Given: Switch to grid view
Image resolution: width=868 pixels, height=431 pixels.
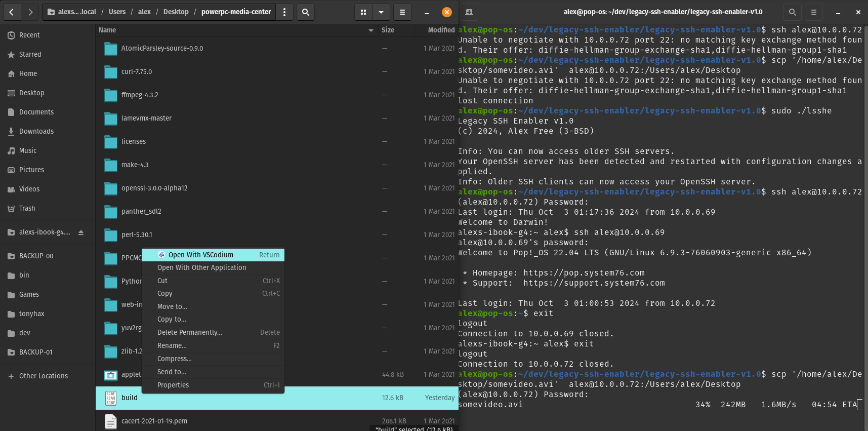Looking at the screenshot, I should coord(363,12).
